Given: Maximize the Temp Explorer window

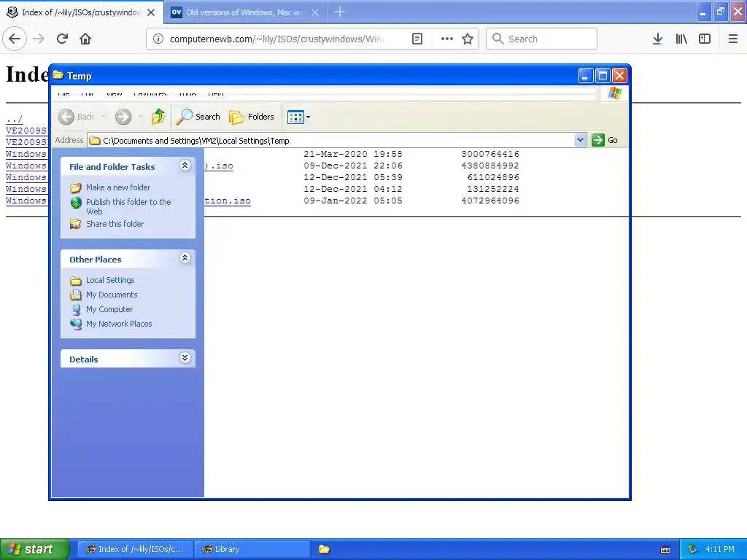Looking at the screenshot, I should tap(603, 75).
